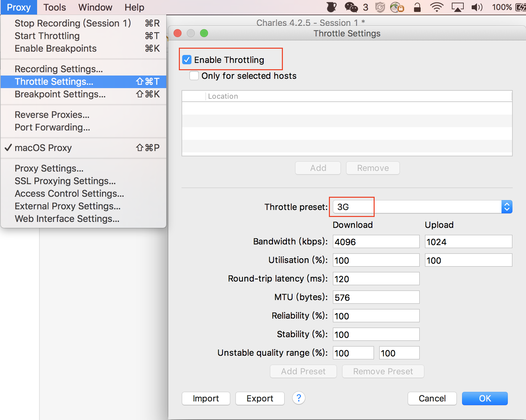Click the second Unstable quality range field
This screenshot has width=526, height=420.
pyautogui.click(x=399, y=353)
